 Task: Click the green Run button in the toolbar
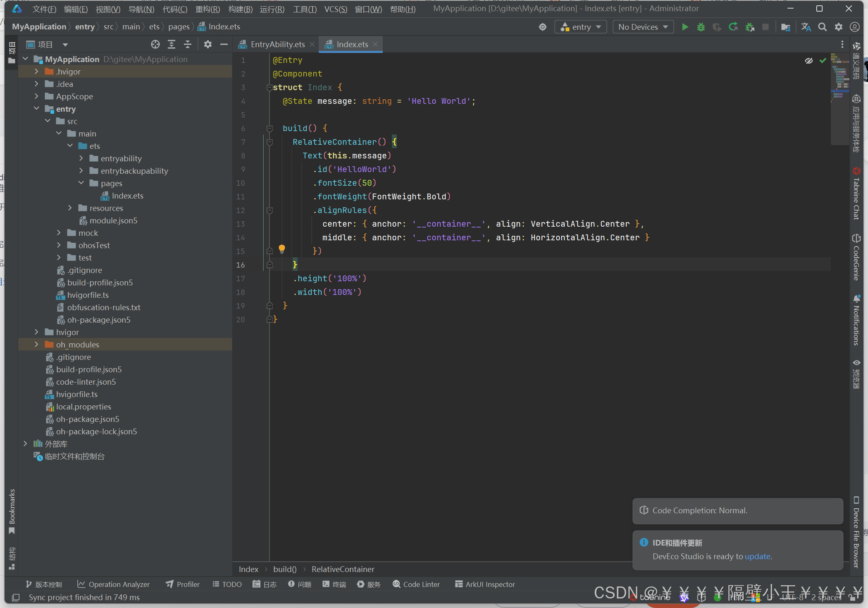click(x=685, y=27)
